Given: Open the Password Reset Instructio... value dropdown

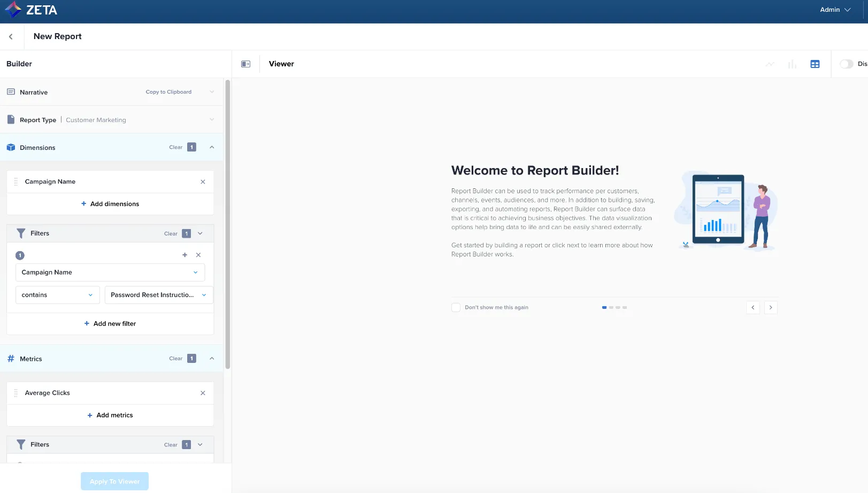Looking at the screenshot, I should [x=159, y=295].
